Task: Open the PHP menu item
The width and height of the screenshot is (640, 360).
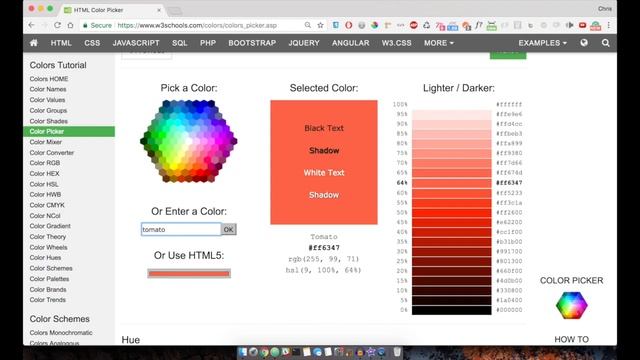Action: click(x=208, y=43)
